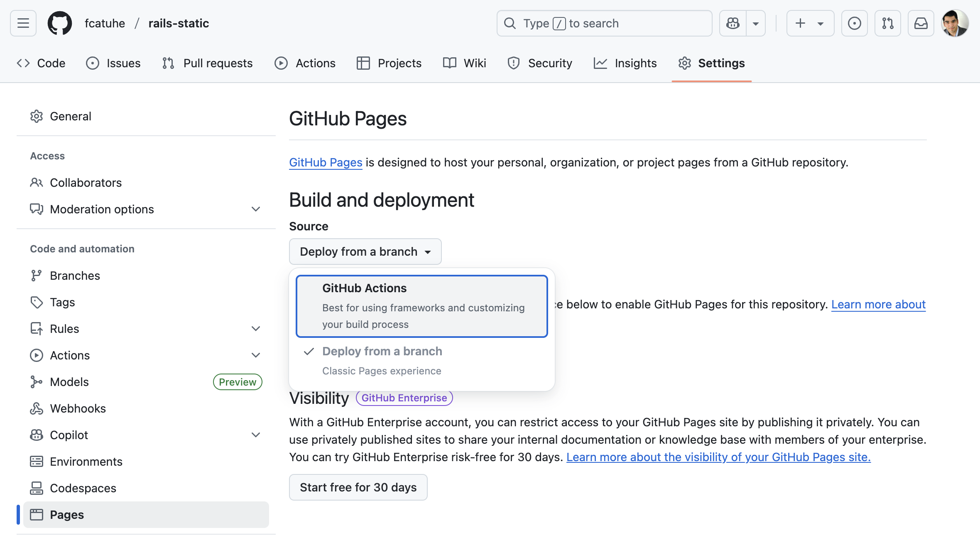View your pull requests from header icon
The width and height of the screenshot is (980, 540).
(x=887, y=23)
